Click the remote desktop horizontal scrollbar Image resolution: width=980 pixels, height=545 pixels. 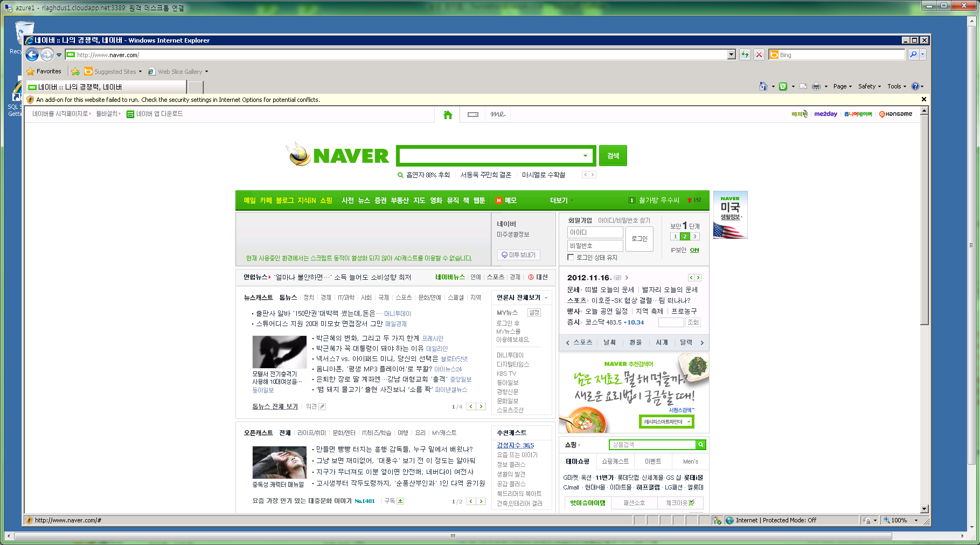point(453,536)
